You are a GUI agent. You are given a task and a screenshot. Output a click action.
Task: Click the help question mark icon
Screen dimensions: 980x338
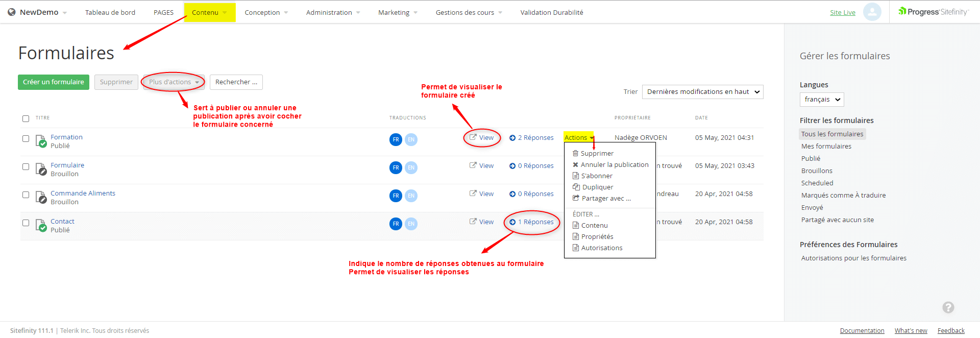click(x=948, y=307)
